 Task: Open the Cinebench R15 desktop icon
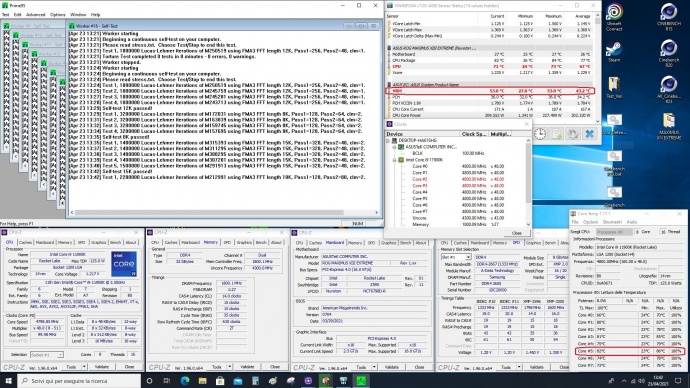[668, 17]
